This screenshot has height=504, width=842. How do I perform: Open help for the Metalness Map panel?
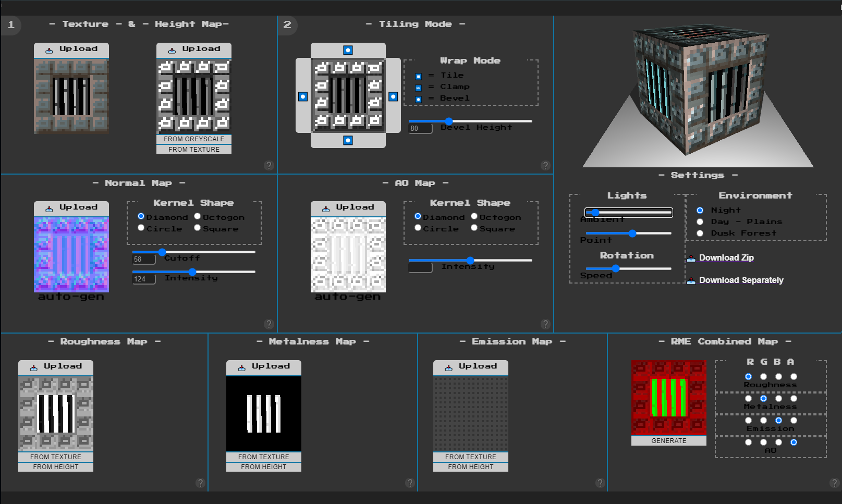[x=410, y=483]
